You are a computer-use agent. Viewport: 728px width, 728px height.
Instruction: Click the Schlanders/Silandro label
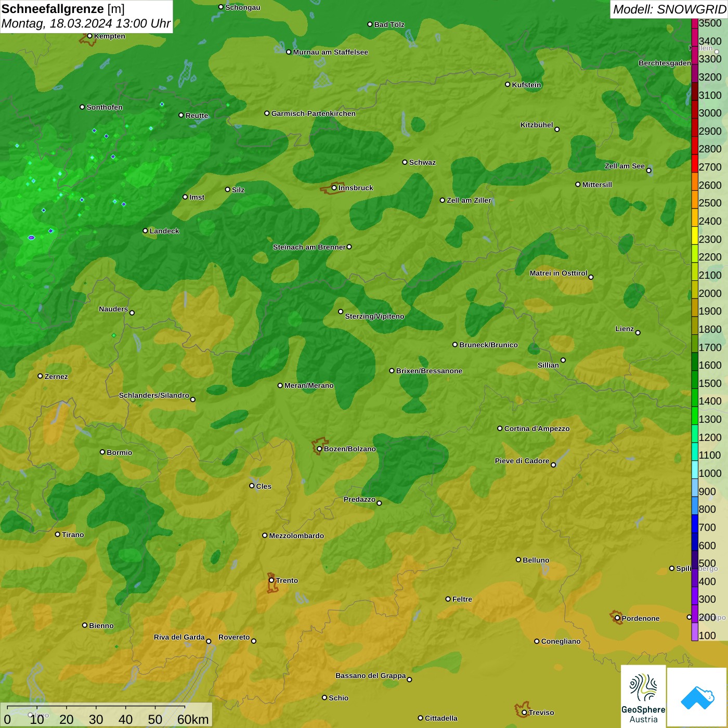click(x=154, y=395)
